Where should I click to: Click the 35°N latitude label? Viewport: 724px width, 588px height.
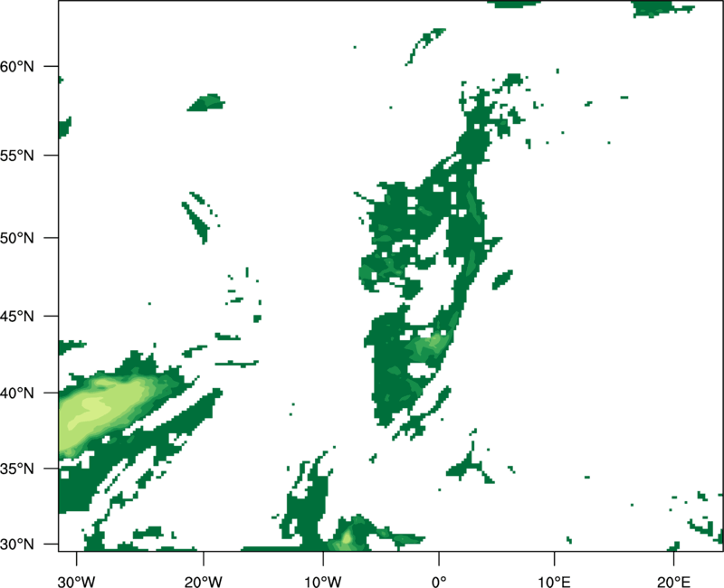(x=17, y=469)
